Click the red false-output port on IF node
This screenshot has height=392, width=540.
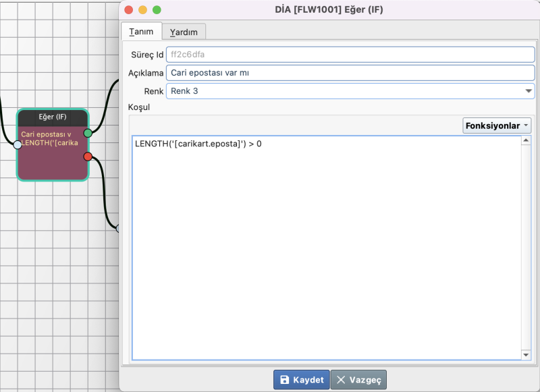pos(88,157)
